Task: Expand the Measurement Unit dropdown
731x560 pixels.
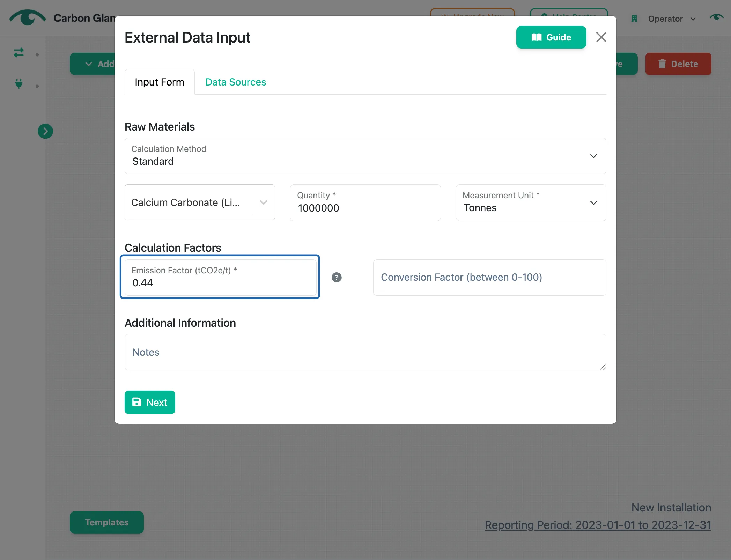Action: coord(531,202)
